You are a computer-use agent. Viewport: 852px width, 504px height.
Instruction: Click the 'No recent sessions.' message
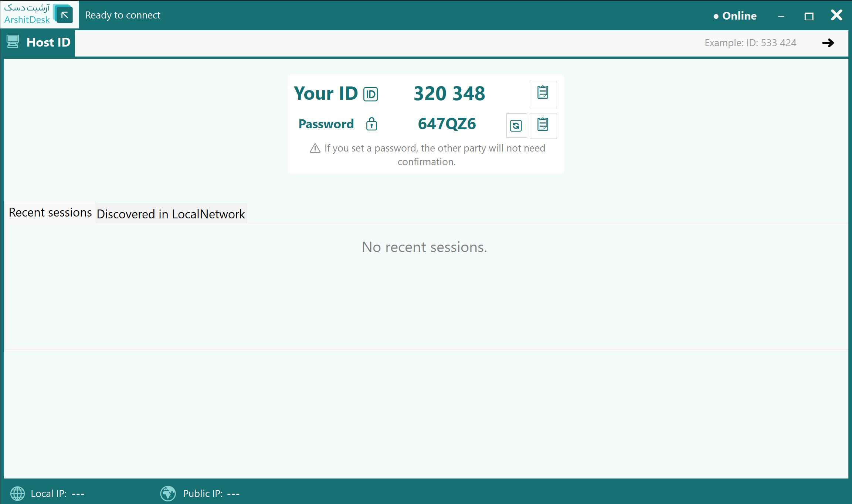tap(424, 247)
